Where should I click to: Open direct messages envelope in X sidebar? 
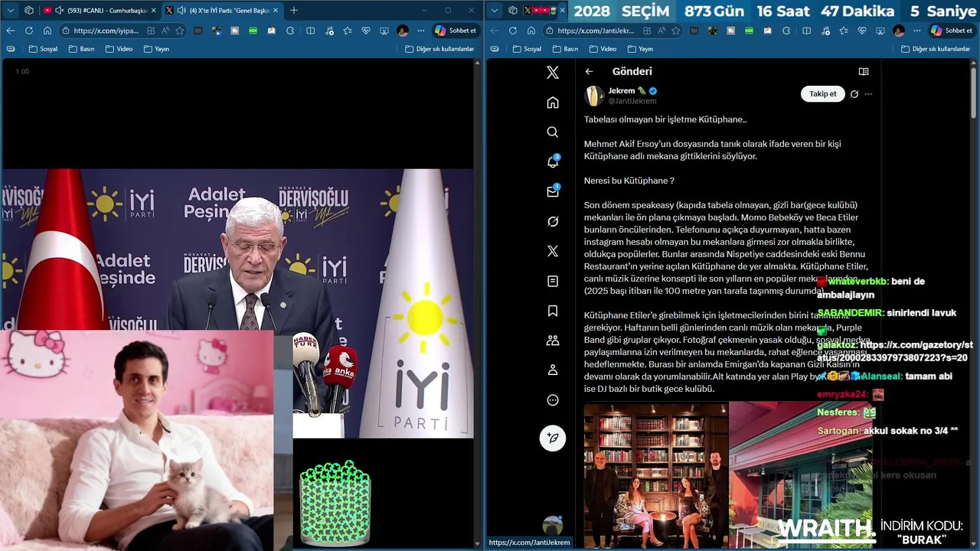[x=553, y=191]
